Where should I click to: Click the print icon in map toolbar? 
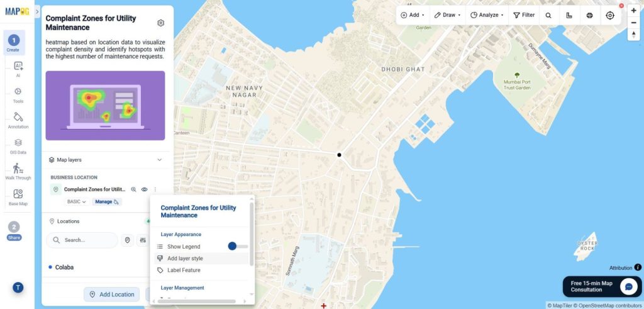point(589,15)
